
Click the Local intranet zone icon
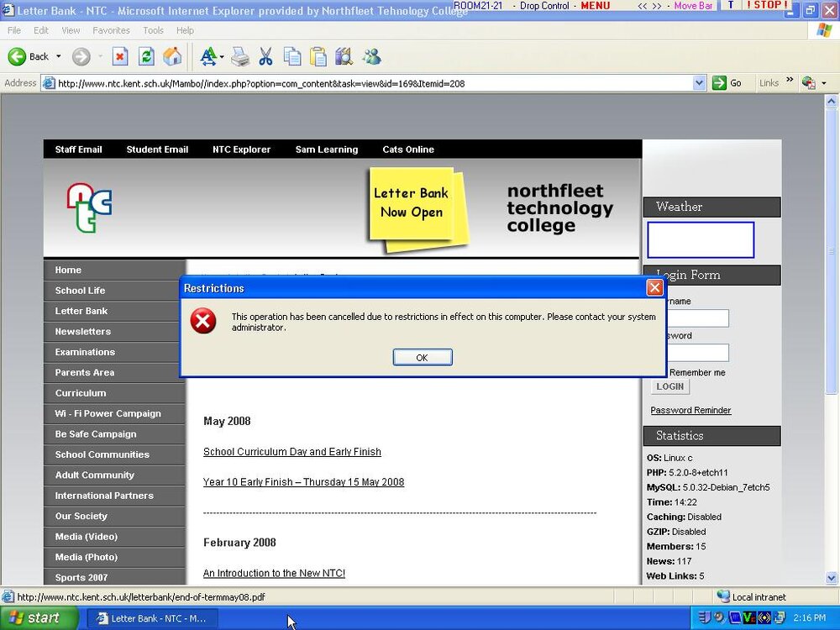(x=723, y=596)
